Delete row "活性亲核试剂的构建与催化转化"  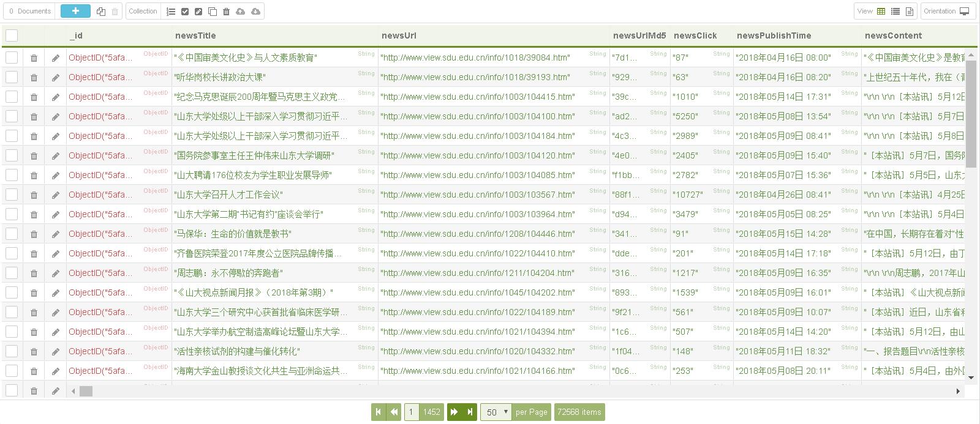34,352
